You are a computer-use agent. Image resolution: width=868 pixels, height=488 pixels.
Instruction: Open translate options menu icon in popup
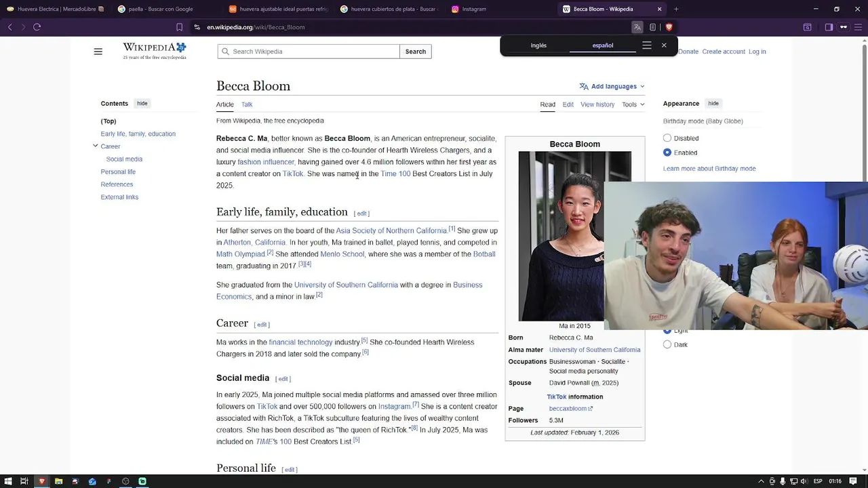pos(647,45)
